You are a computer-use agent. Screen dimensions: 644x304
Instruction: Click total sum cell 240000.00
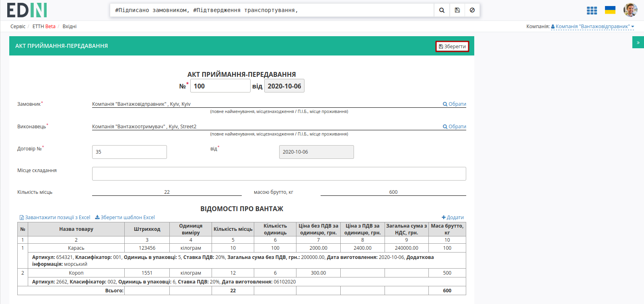pyautogui.click(x=407, y=248)
